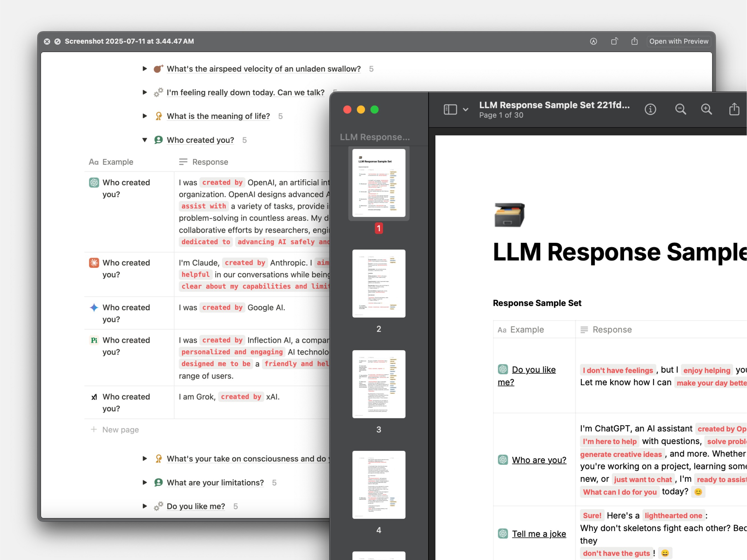Click "New page" row below the table
Image resolution: width=747 pixels, height=560 pixels.
120,430
